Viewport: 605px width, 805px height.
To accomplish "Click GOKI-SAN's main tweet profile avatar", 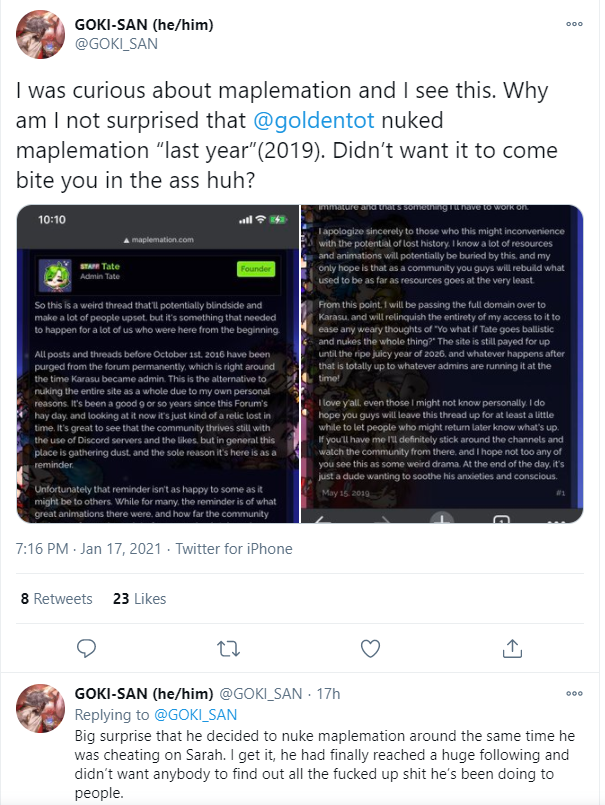I will point(41,34).
